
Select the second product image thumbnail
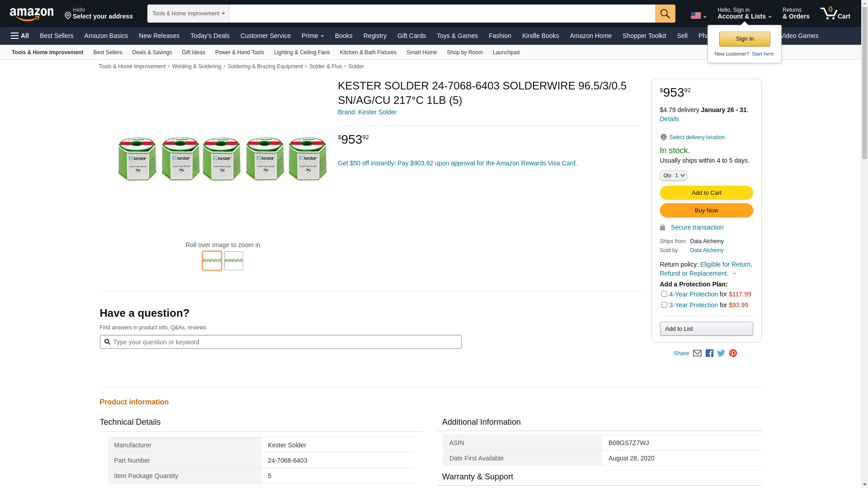click(x=234, y=261)
